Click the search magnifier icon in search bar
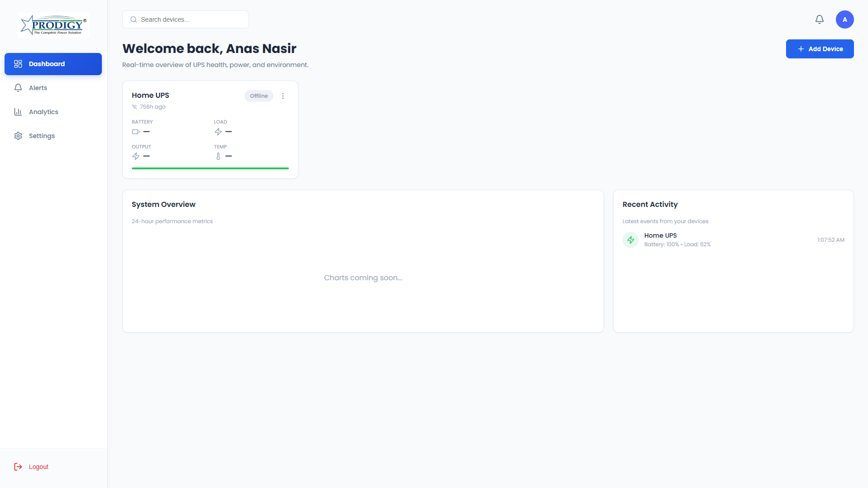The image size is (868, 488). 133,19
